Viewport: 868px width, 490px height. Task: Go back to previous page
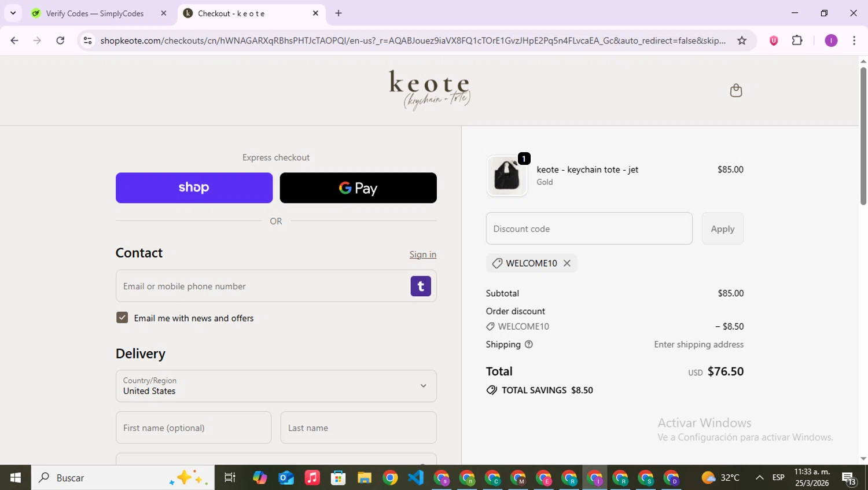14,40
